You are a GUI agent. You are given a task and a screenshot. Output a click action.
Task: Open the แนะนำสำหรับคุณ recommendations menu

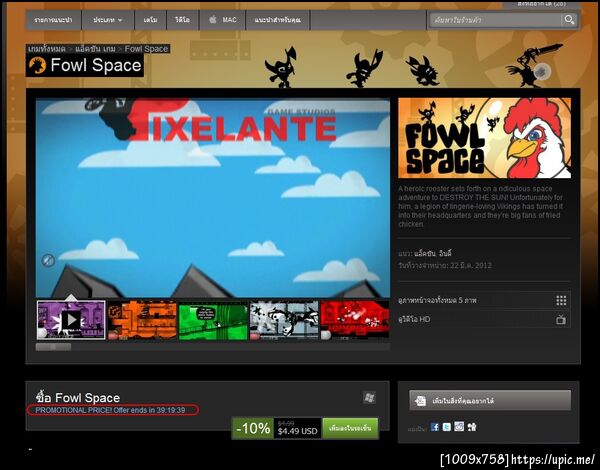(277, 20)
